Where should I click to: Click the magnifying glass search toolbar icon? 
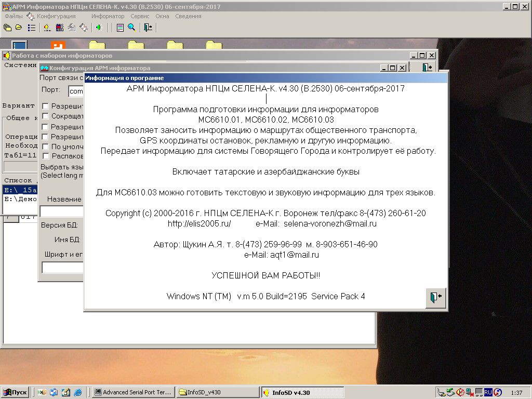pyautogui.click(x=132, y=28)
